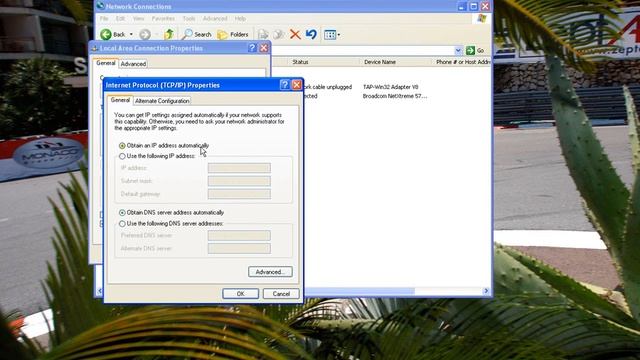Close the Local Area Connection Properties dialog

[264, 48]
